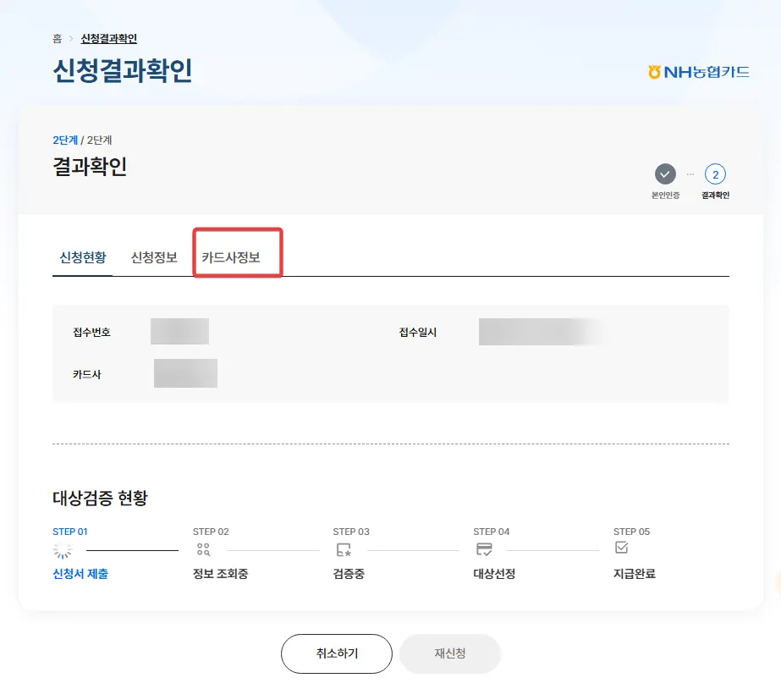
Task: Click the STEP 03 검증중 icon
Action: pyautogui.click(x=344, y=549)
